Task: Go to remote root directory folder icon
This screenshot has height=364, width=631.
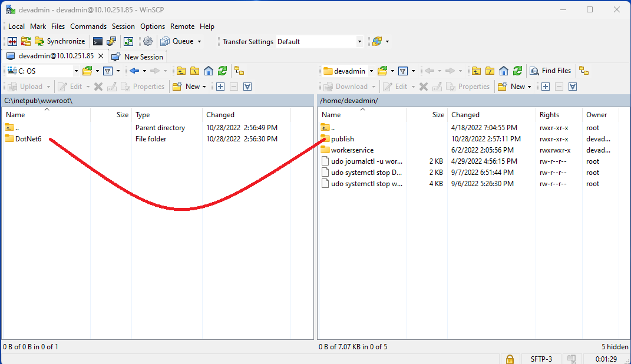Action: click(490, 71)
